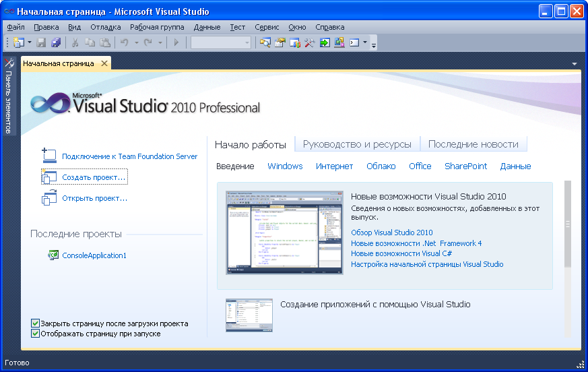588x372 pixels.
Task: Open the Тест menu
Action: (x=237, y=27)
